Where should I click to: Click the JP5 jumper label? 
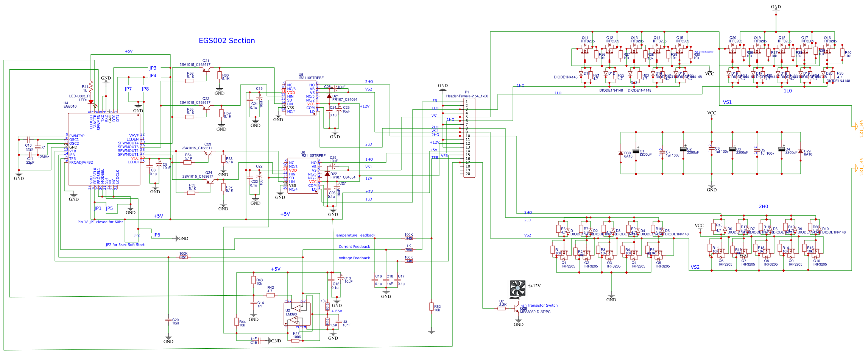click(x=109, y=208)
